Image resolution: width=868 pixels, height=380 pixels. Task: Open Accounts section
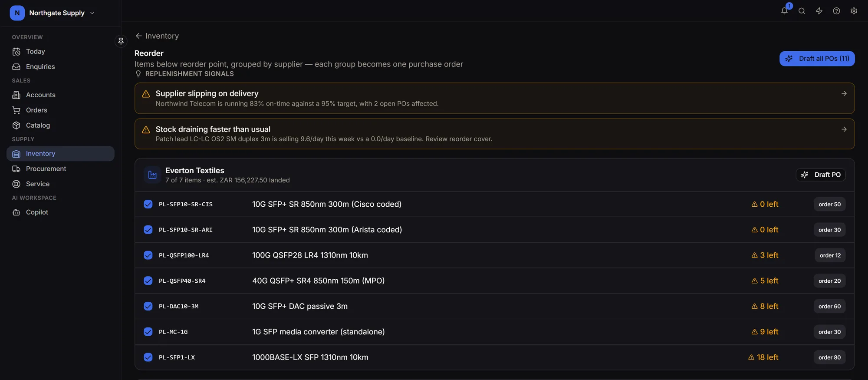pos(60,95)
